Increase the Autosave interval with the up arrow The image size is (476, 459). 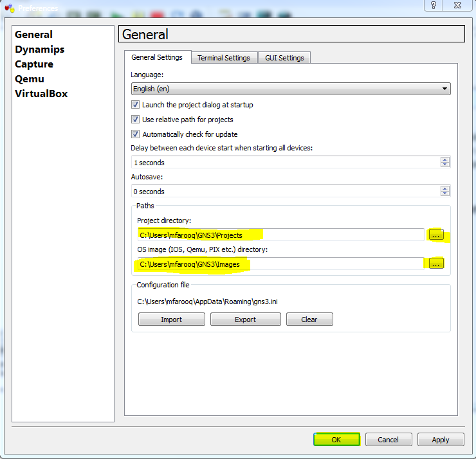pos(445,188)
